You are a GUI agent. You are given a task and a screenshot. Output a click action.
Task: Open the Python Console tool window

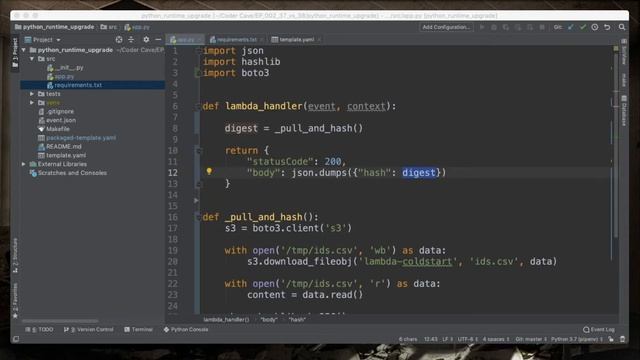click(186, 329)
